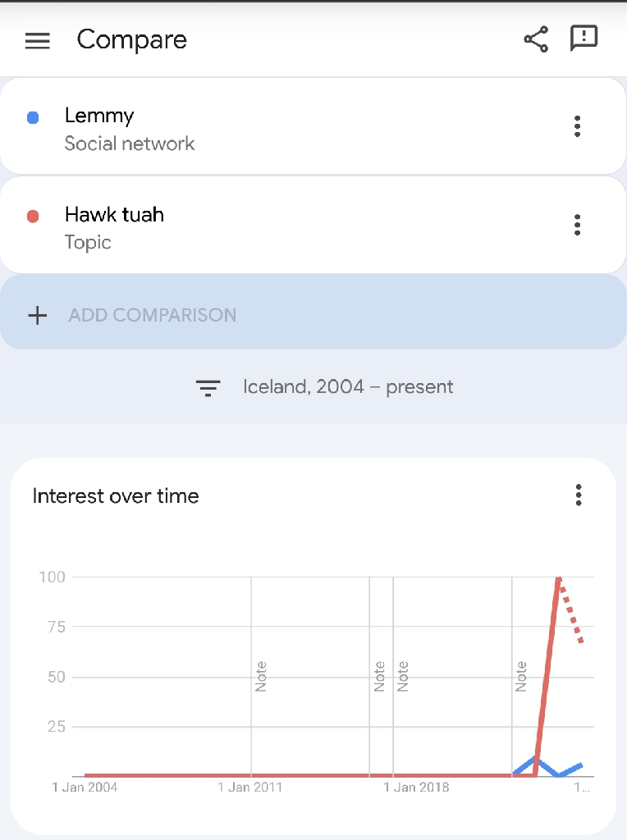
Task: Edit the Lemmy search term
Action: [x=99, y=116]
